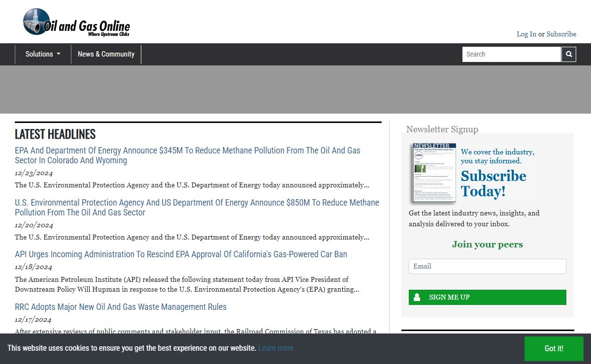Focus the Search input field

[511, 54]
